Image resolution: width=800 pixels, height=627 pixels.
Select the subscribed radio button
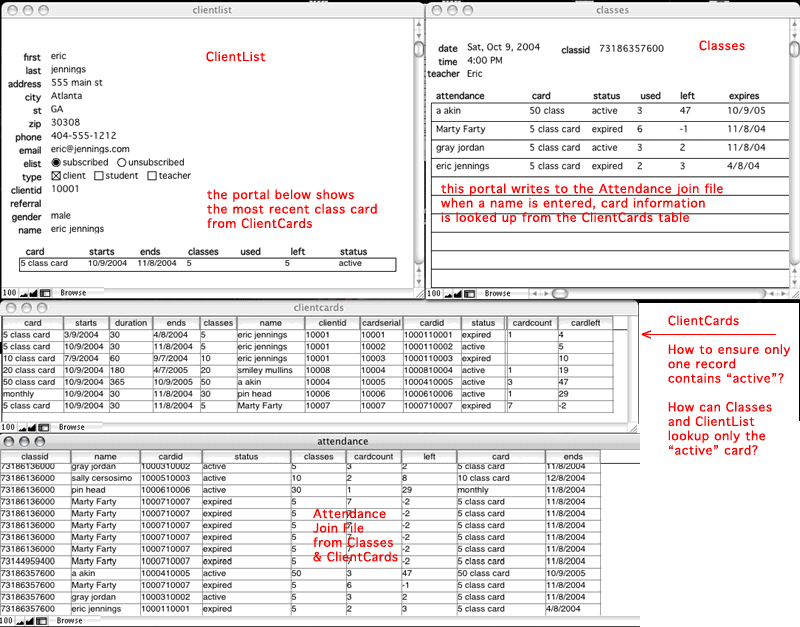[56, 163]
